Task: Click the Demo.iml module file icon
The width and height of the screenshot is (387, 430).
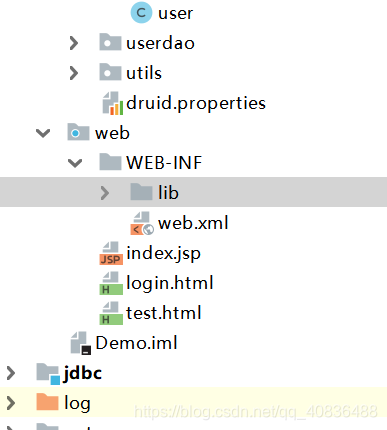Action: [80, 343]
